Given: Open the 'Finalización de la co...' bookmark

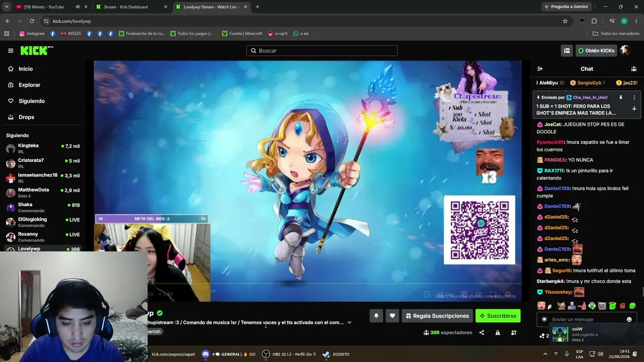Looking at the screenshot, I should tap(141, 34).
